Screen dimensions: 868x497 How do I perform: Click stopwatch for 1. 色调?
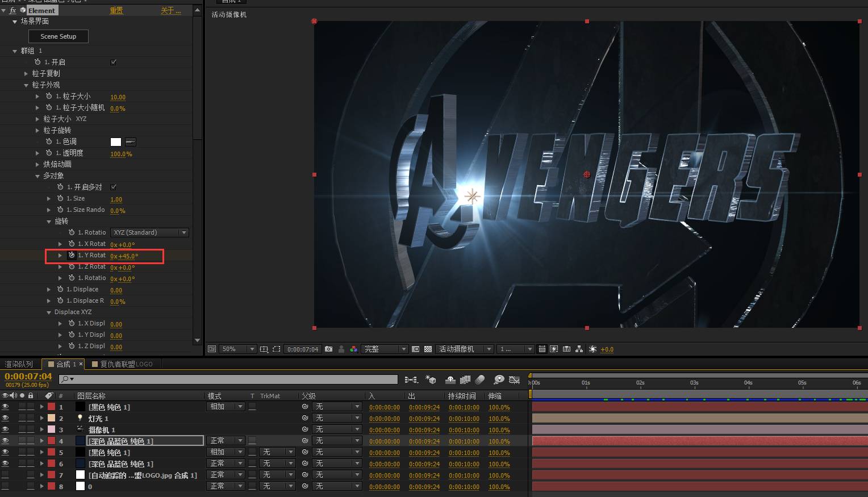click(x=49, y=141)
